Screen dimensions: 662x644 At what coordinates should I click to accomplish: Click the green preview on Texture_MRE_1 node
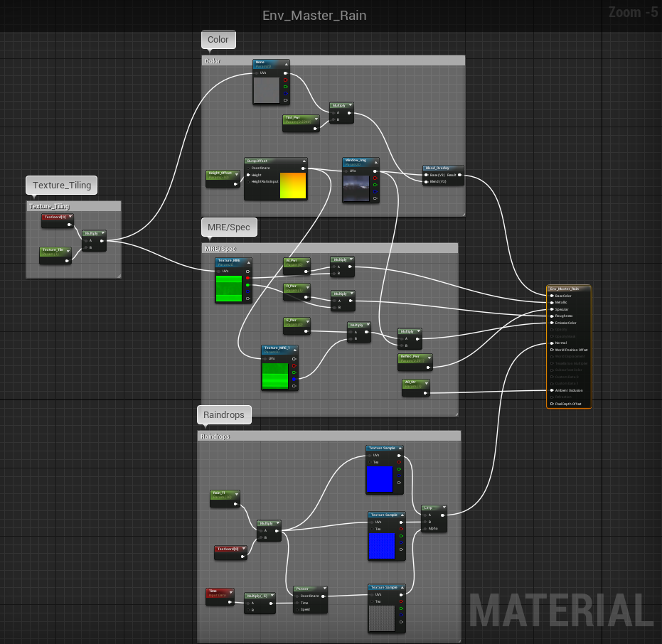275,376
